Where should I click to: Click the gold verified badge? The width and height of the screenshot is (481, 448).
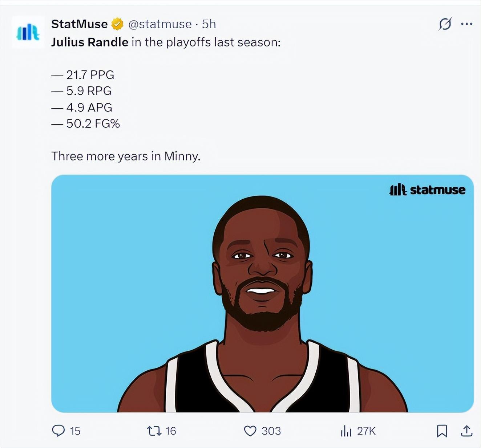[117, 24]
